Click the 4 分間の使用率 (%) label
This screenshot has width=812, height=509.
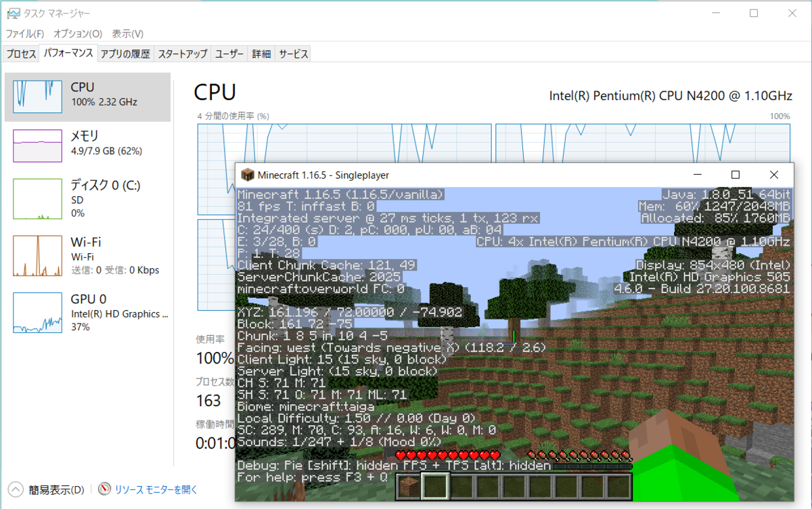coord(233,116)
